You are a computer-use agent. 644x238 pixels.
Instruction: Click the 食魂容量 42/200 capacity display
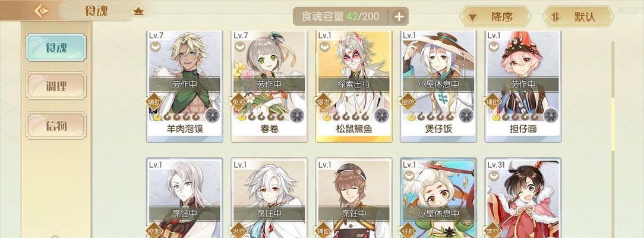tap(340, 17)
